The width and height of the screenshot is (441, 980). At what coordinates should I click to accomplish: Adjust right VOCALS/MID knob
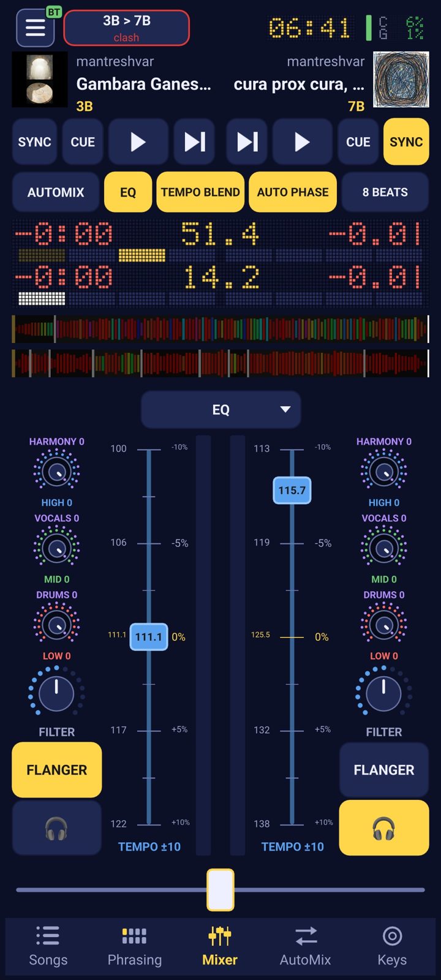click(x=384, y=547)
